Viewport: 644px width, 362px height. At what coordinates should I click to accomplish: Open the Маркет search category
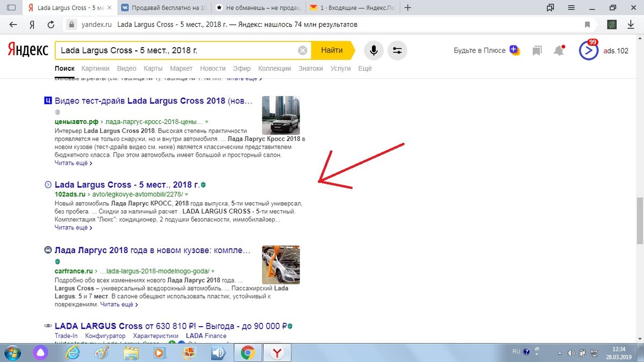pos(181,68)
